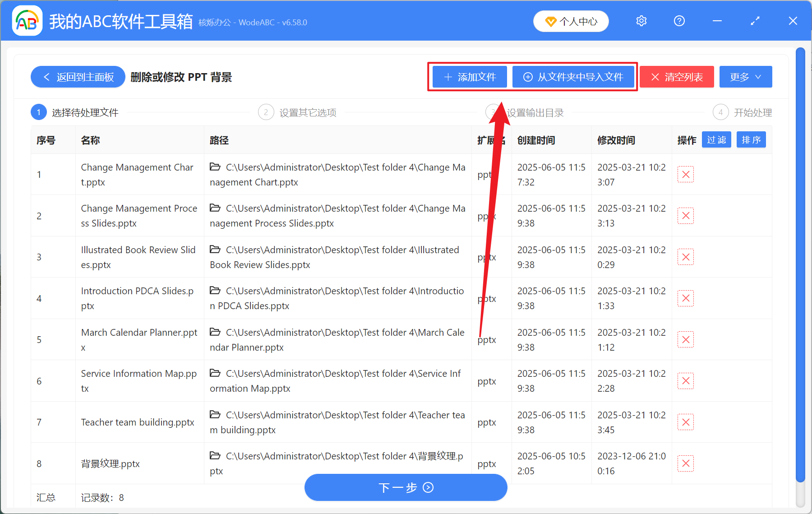Click the AB logo of 我的ABC软件工具箱
This screenshot has height=514, width=812.
tap(27, 20)
